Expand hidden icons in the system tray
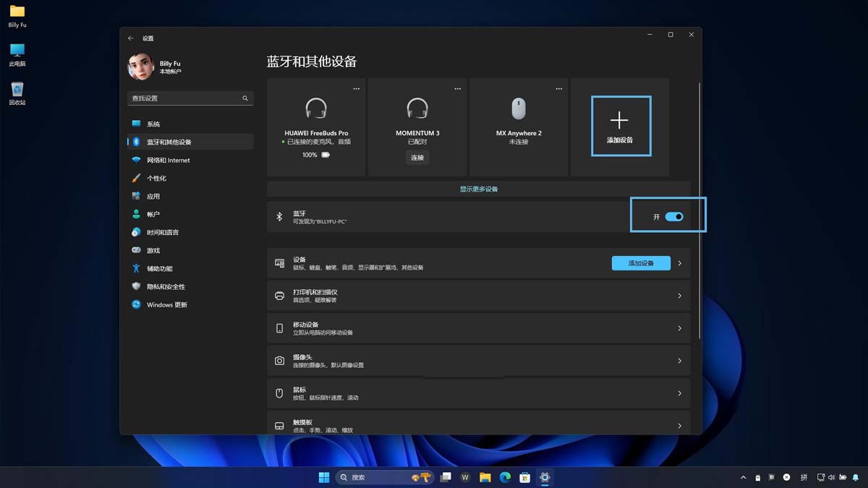 pyautogui.click(x=743, y=477)
